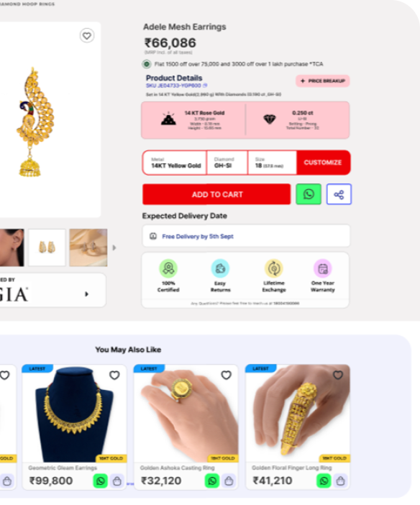Add Geometric Gleam Earrings to bag
The width and height of the screenshot is (420, 505).
coord(117,481)
